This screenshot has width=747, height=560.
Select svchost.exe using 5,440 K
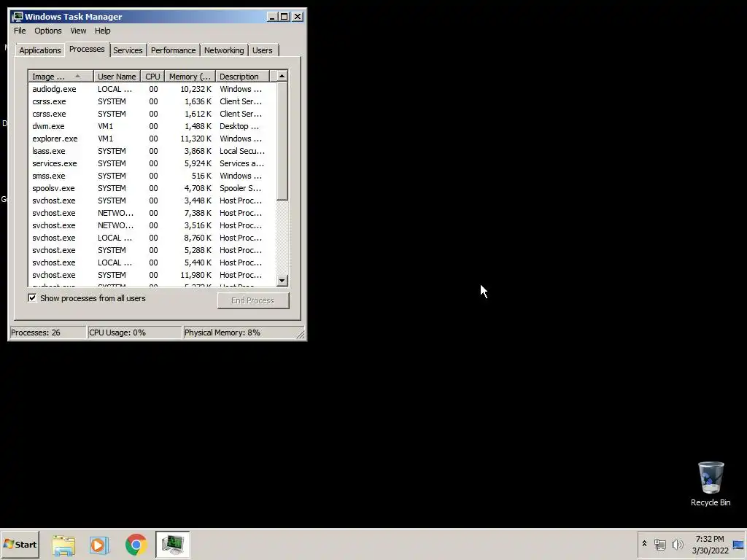click(x=152, y=262)
